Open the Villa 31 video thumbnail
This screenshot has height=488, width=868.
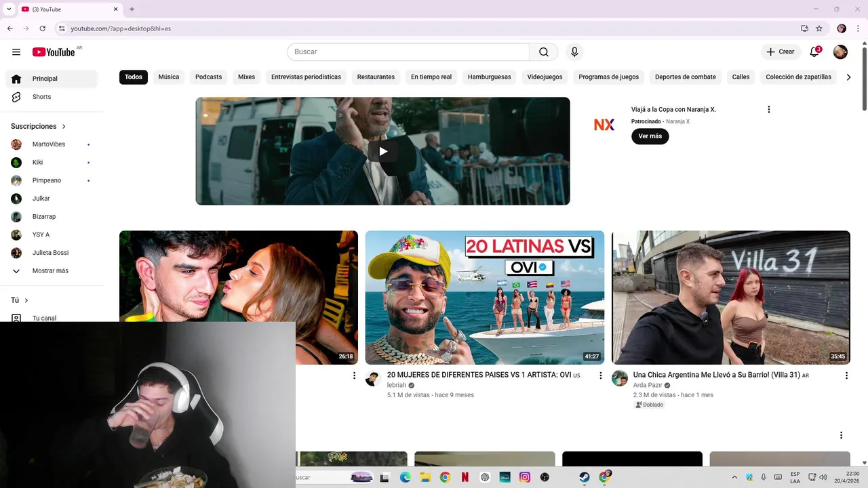click(731, 298)
